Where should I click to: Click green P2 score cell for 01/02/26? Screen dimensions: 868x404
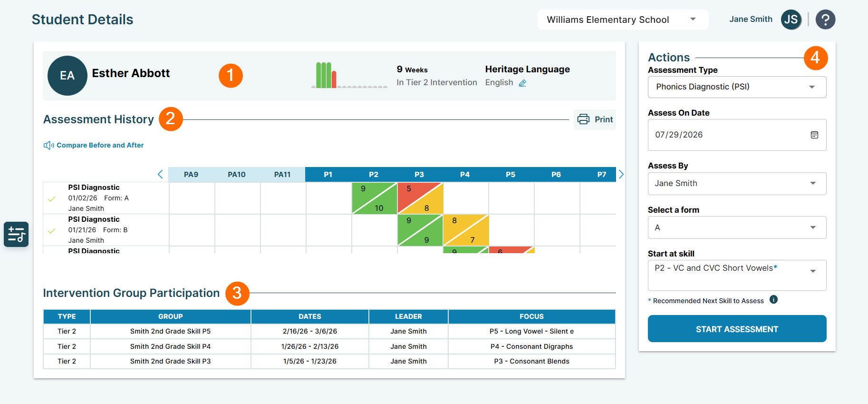[x=375, y=198]
